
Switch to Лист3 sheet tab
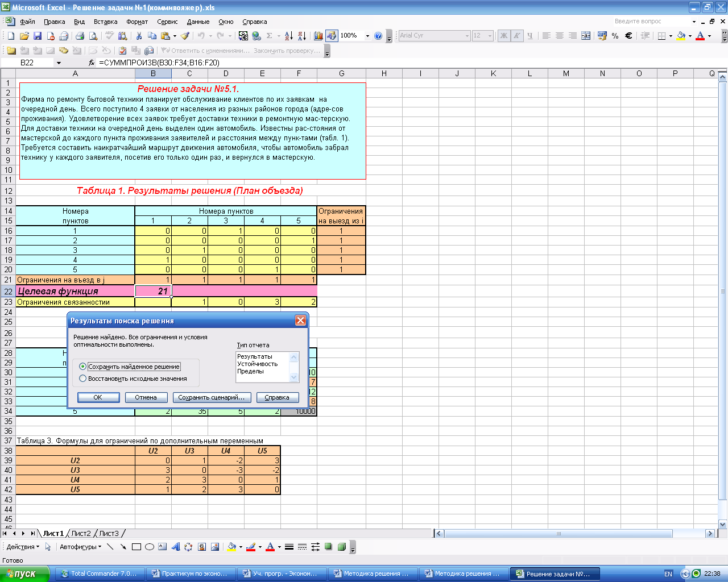(109, 533)
